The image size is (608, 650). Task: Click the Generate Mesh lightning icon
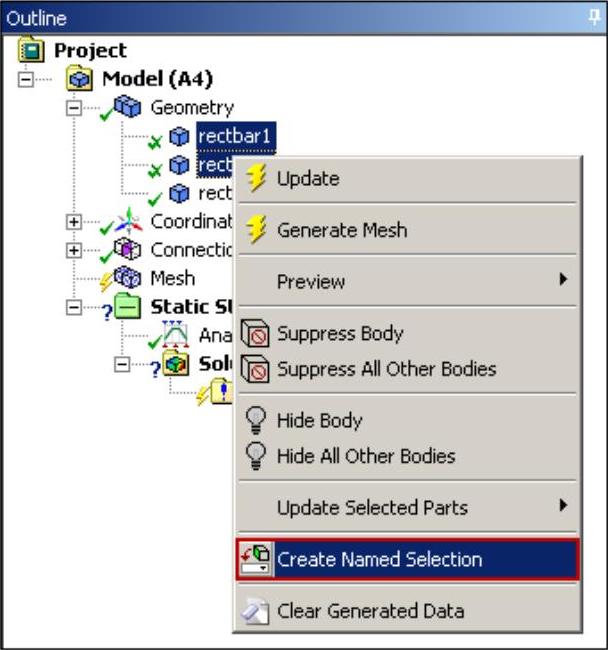point(257,230)
